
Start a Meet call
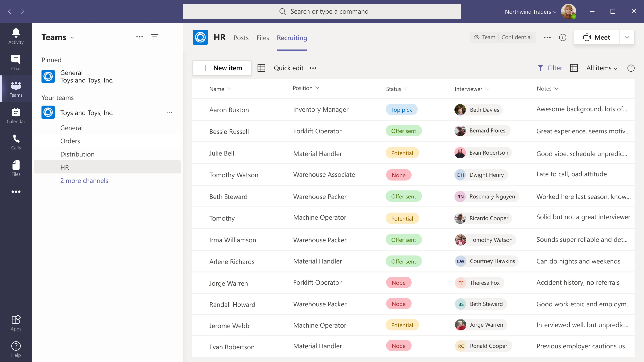pos(597,37)
